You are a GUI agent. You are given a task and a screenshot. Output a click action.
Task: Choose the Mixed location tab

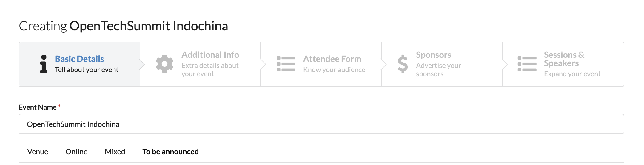click(115, 152)
